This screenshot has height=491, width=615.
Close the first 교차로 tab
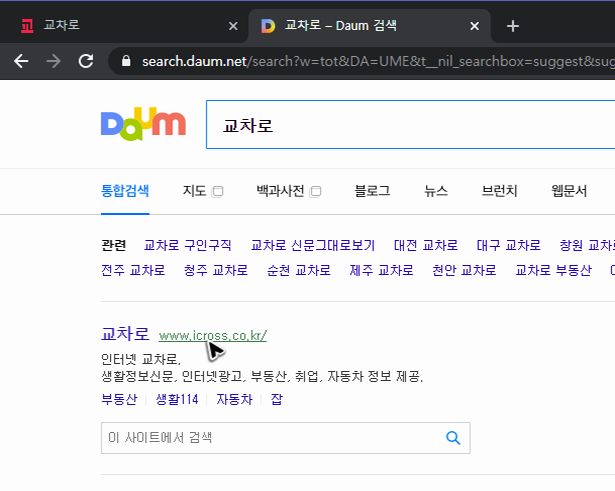point(233,26)
